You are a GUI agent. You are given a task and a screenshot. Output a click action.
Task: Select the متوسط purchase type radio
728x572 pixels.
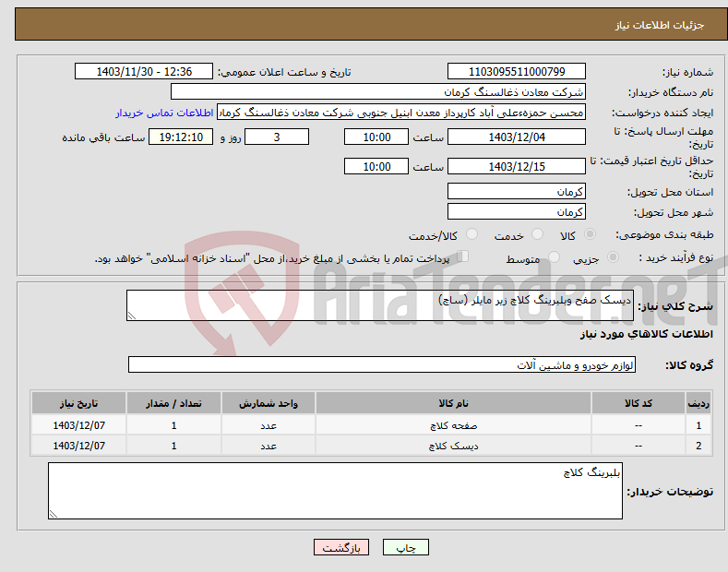coord(554,256)
